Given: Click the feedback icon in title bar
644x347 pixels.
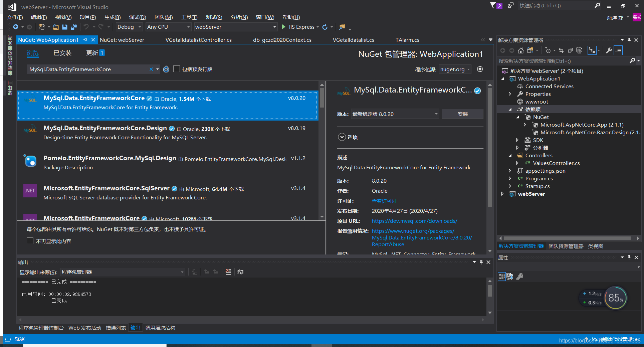Looking at the screenshot, I should point(510,5).
